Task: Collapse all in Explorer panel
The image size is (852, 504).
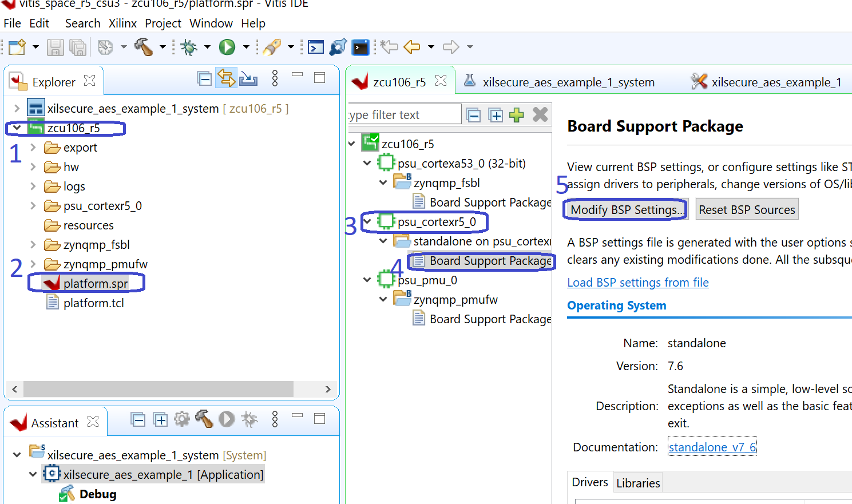Action: [x=204, y=78]
